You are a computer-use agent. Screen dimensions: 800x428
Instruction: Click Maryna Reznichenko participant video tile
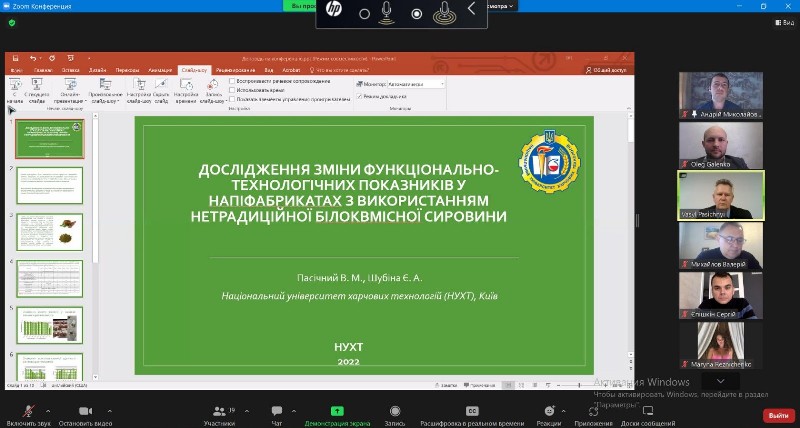[x=721, y=345]
